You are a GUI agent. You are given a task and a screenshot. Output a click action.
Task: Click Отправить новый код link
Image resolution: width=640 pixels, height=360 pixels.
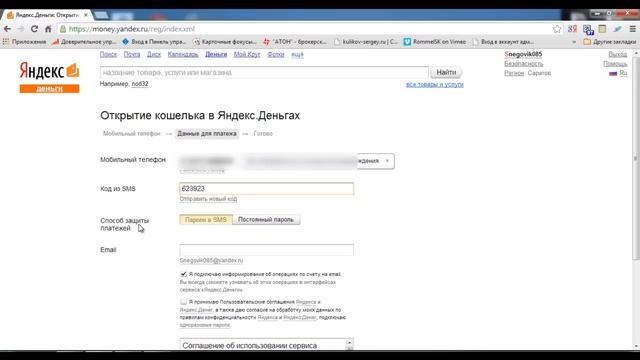click(x=208, y=199)
